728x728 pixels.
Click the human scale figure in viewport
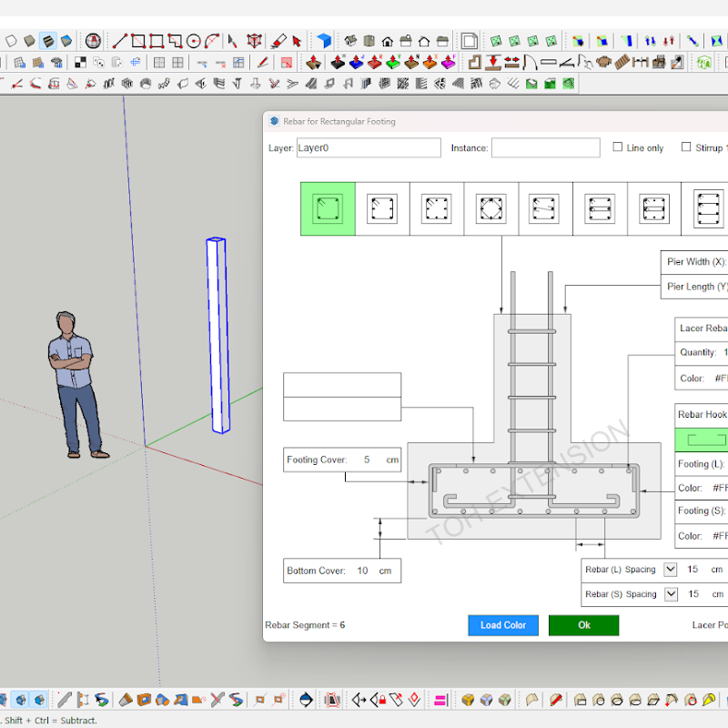(76, 385)
